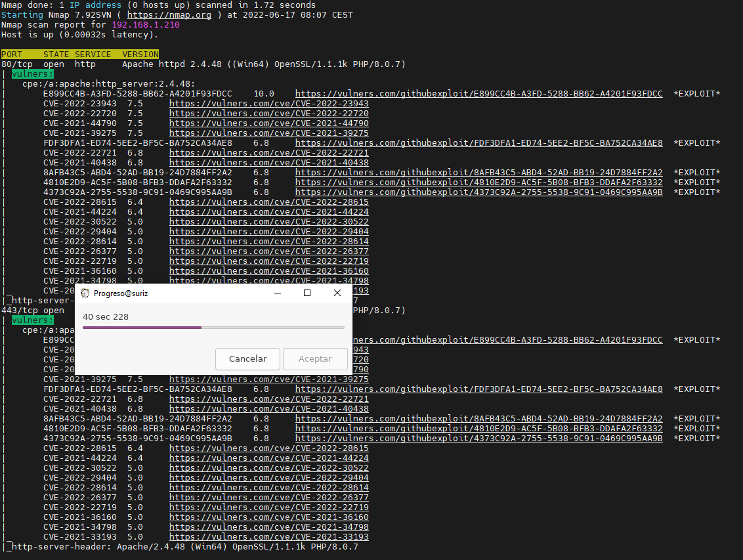Open the https://nmap.org link
Image resolution: width=743 pixels, height=560 pixels.
169,14
